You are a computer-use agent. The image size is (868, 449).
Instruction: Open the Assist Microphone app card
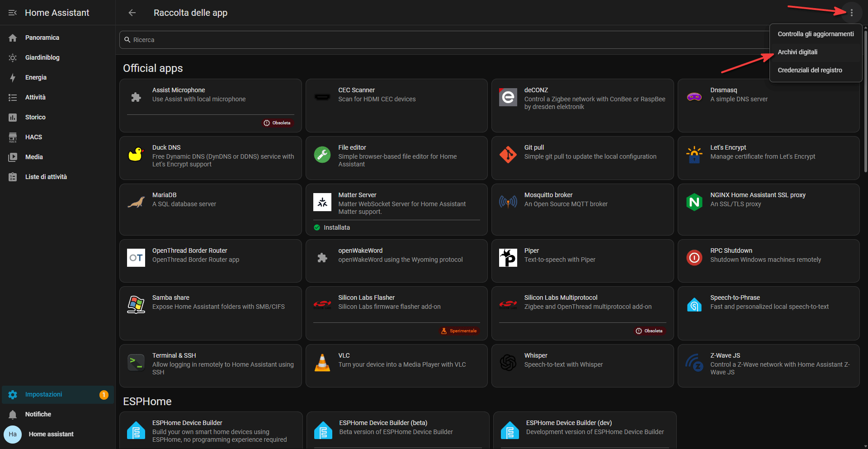(211, 106)
